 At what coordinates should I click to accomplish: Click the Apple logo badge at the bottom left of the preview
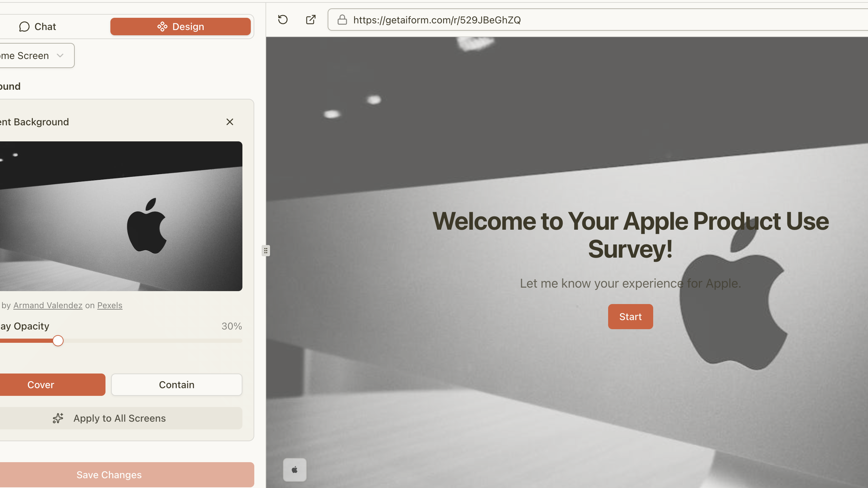[294, 470]
